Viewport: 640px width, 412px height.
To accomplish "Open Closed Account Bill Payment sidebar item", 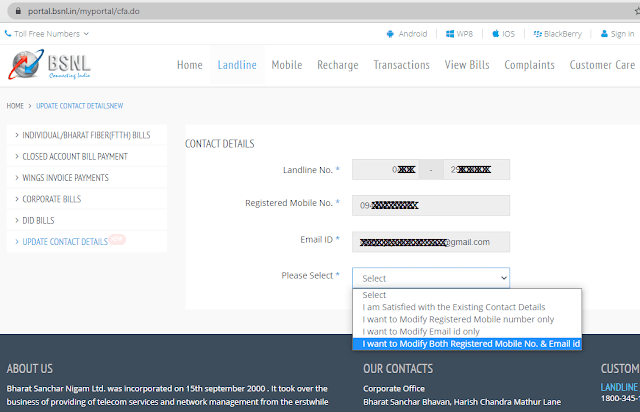I will point(87,156).
